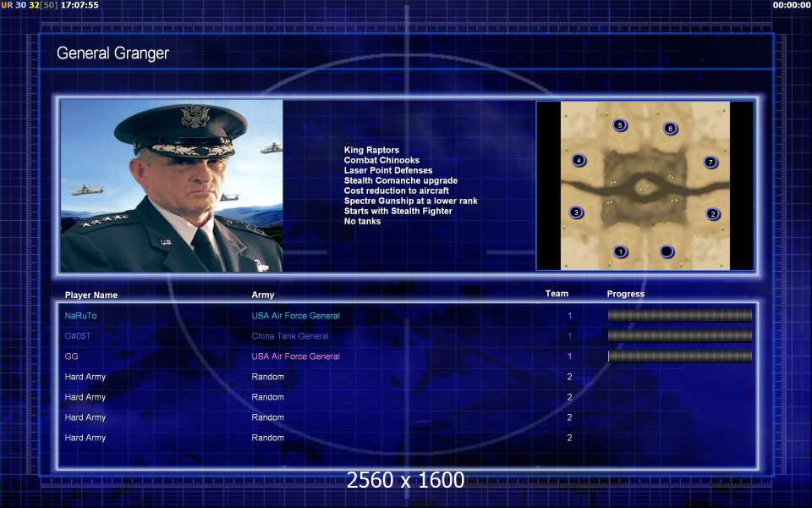The image size is (812, 508).
Task: Click the Team column header
Action: [557, 294]
